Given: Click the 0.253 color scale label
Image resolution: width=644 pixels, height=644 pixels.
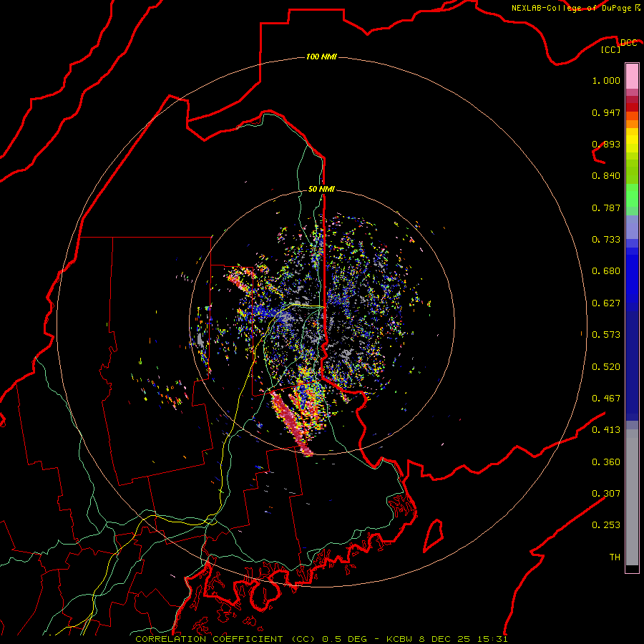Looking at the screenshot, I should tap(606, 525).
